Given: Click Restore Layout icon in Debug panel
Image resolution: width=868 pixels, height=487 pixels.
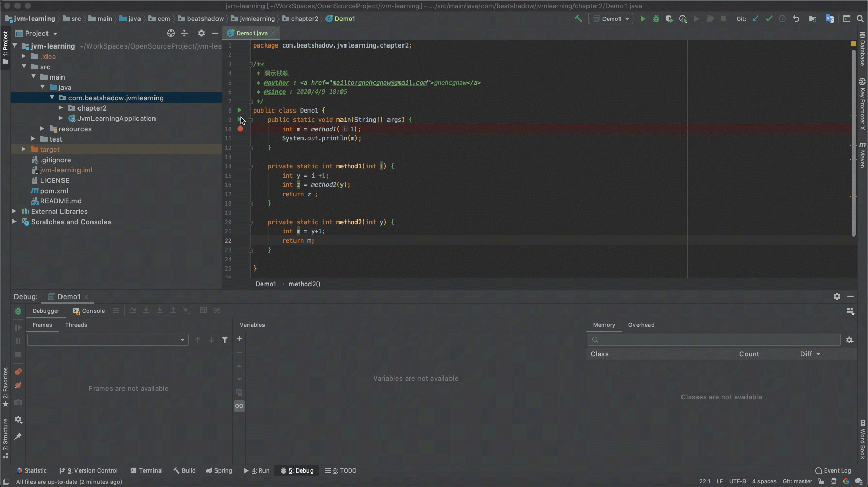Looking at the screenshot, I should (850, 310).
